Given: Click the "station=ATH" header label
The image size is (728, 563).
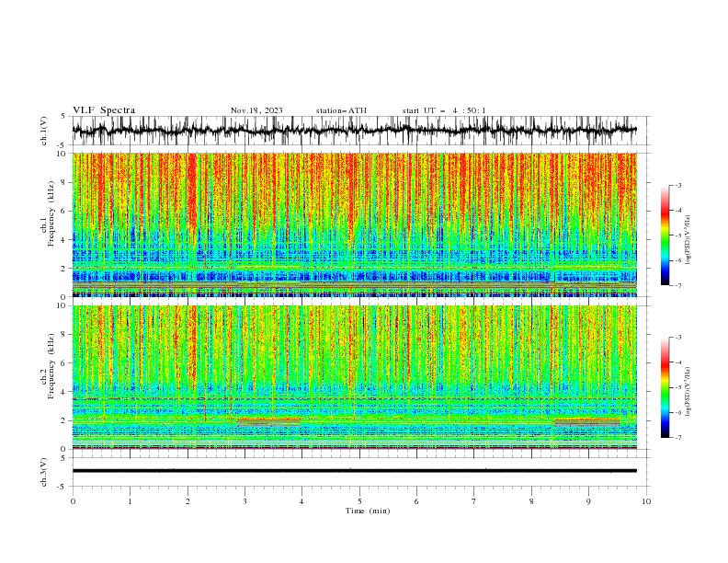Looking at the screenshot, I should 341,110.
